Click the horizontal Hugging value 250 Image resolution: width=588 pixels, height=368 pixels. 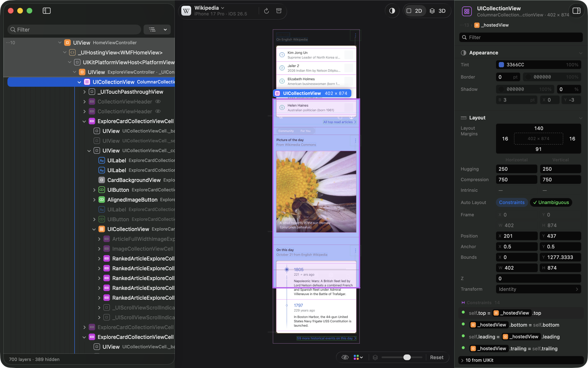coord(516,169)
